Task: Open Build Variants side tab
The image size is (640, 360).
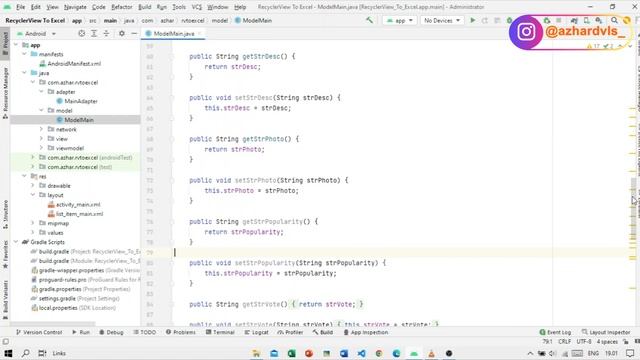Action: tap(5, 299)
